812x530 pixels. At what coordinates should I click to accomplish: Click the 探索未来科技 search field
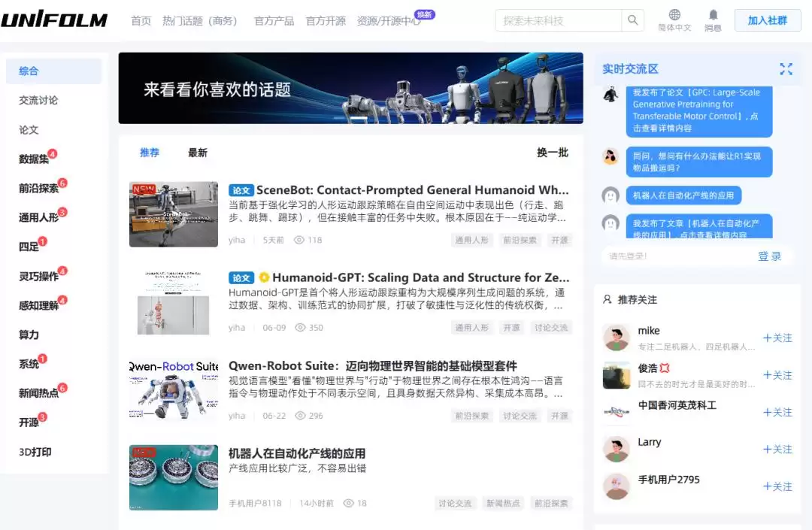coord(558,20)
